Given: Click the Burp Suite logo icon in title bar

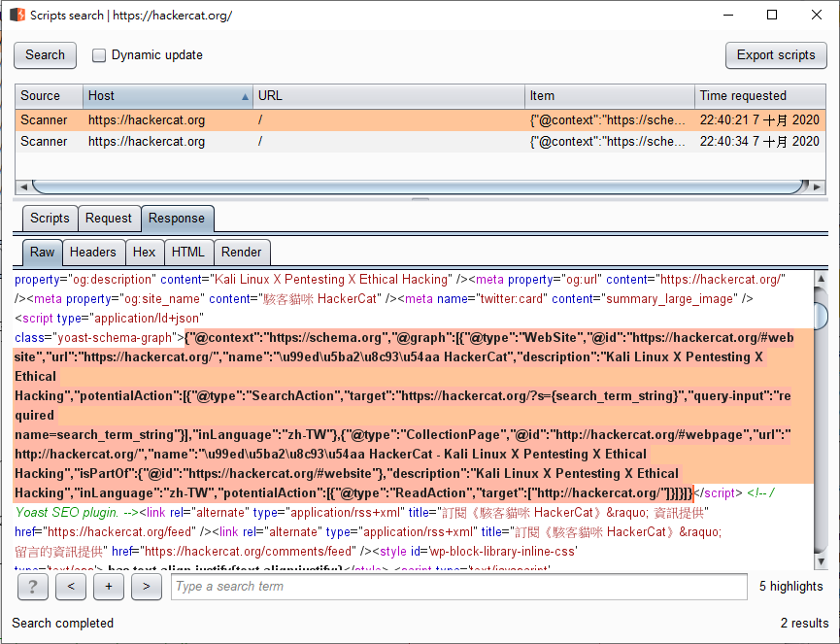Looking at the screenshot, I should 17,15.
